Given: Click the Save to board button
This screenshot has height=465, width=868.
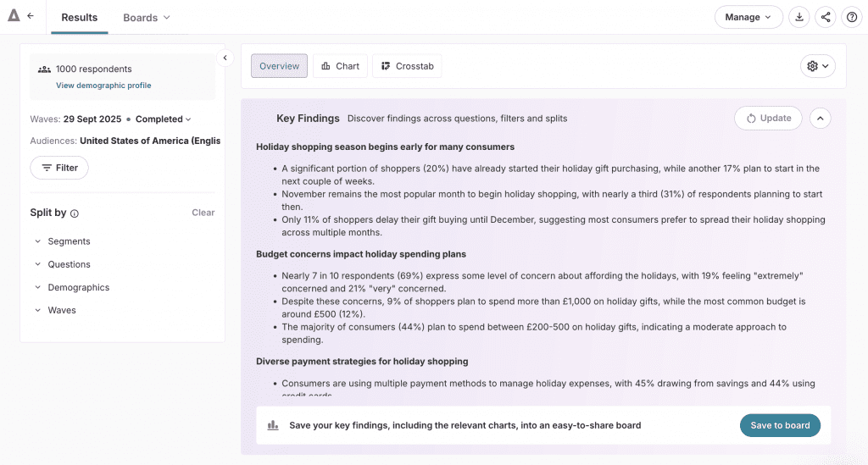Looking at the screenshot, I should pyautogui.click(x=779, y=425).
